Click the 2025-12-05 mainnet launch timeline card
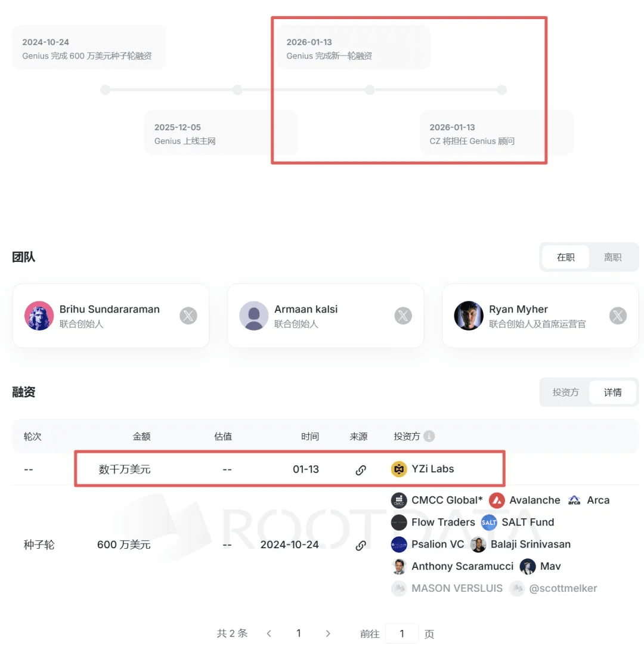Image resolution: width=644 pixels, height=652 pixels. pyautogui.click(x=221, y=132)
